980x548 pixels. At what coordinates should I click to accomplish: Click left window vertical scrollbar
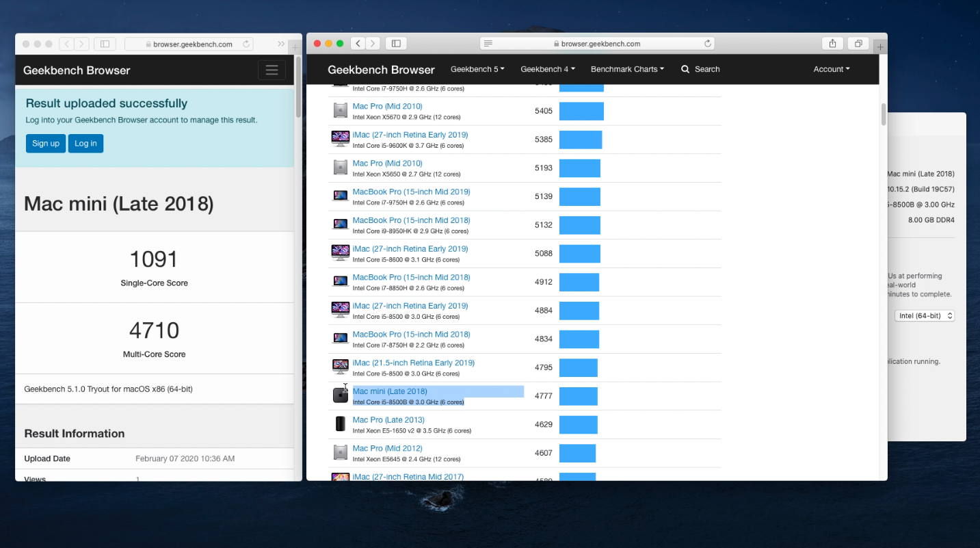pyautogui.click(x=298, y=88)
